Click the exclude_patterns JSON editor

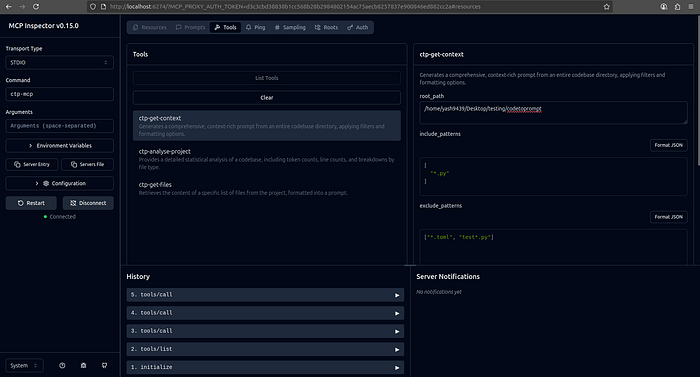pos(553,247)
